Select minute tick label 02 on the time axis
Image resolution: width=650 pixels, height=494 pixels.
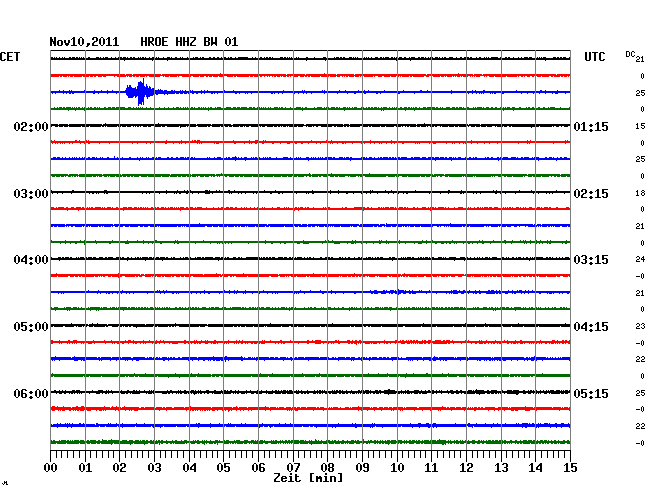[119, 467]
